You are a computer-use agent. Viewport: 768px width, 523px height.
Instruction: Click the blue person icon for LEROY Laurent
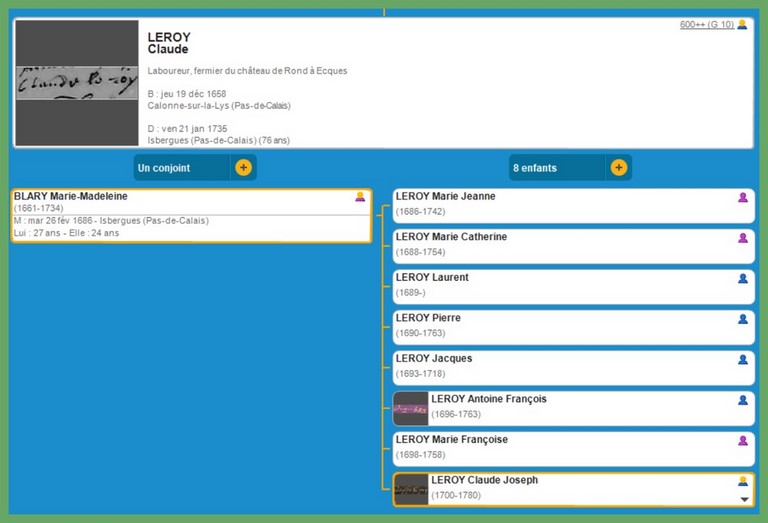click(742, 278)
